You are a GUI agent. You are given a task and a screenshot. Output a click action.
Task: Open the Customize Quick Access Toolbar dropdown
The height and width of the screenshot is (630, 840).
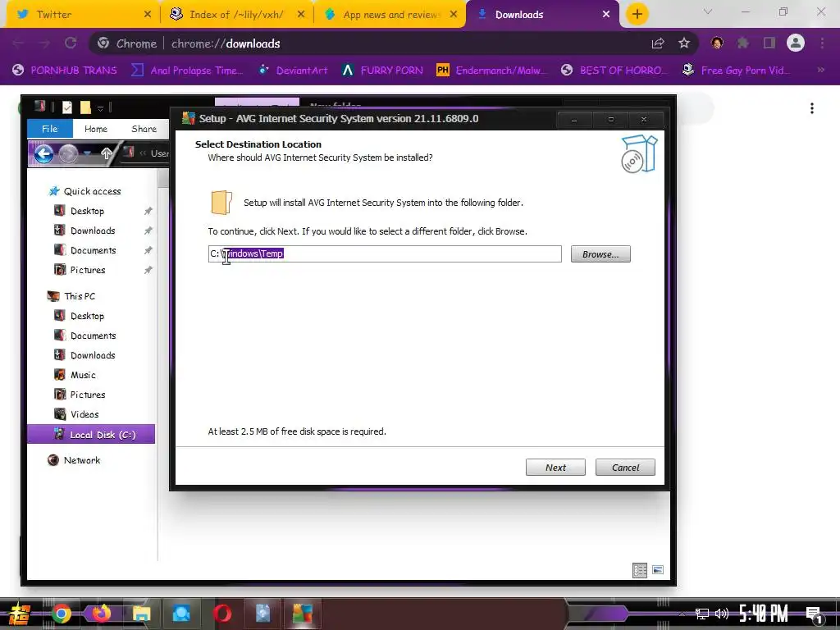pos(100,109)
